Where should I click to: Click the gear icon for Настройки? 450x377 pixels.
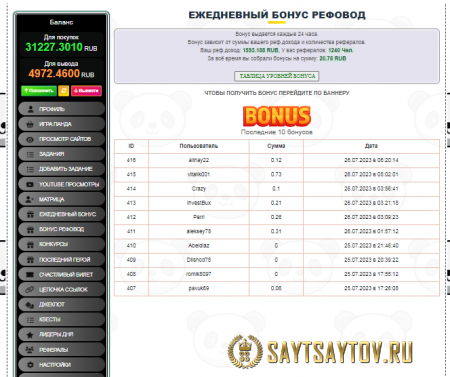point(30,365)
